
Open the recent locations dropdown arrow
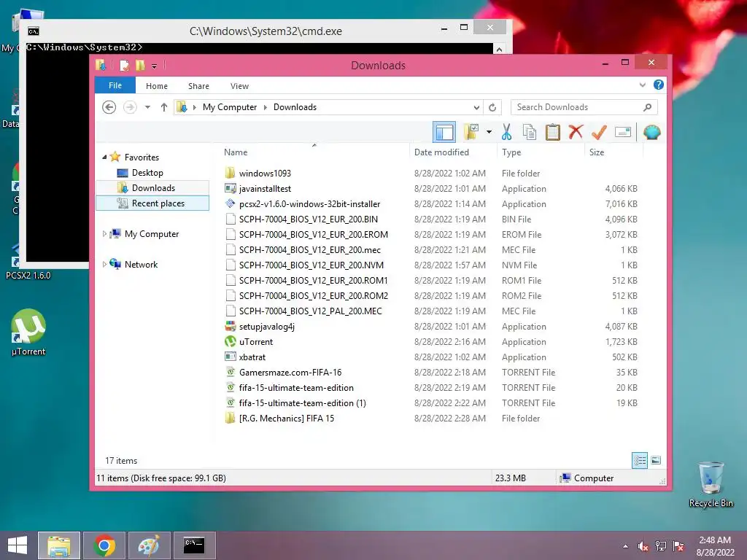coord(147,107)
